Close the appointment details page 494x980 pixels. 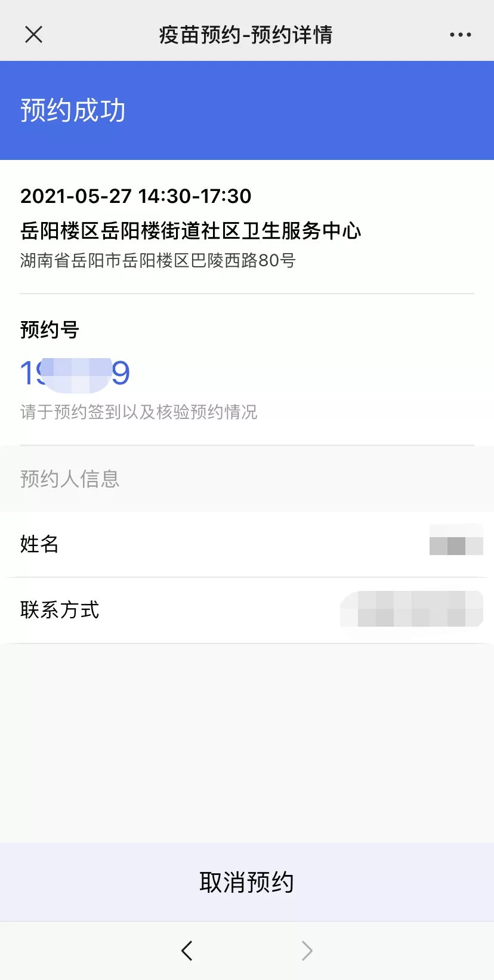click(x=34, y=35)
